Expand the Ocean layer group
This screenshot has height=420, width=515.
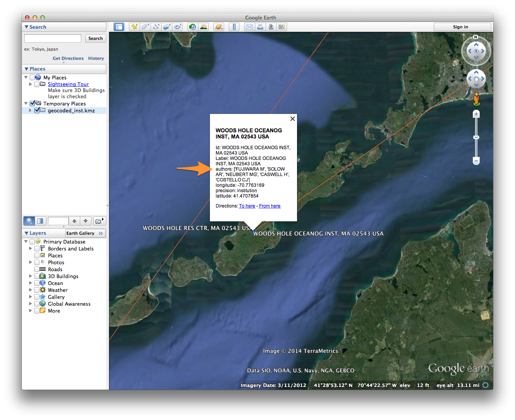(31, 283)
